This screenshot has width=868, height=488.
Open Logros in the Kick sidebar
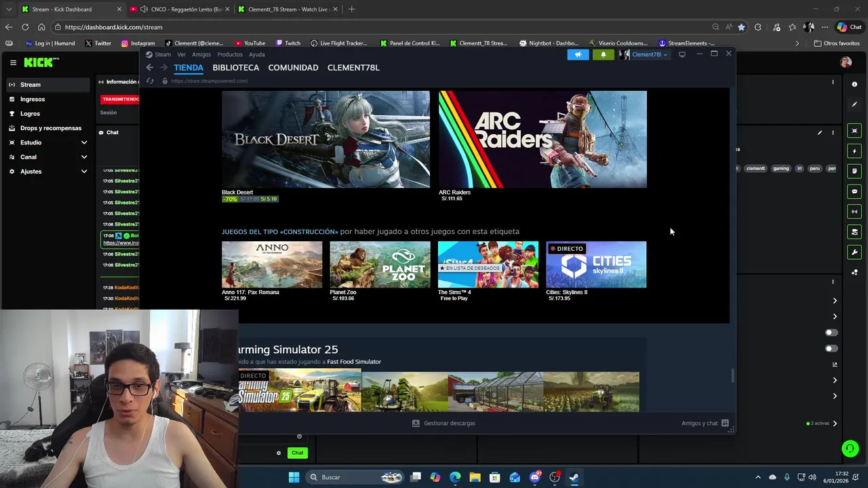pos(30,114)
